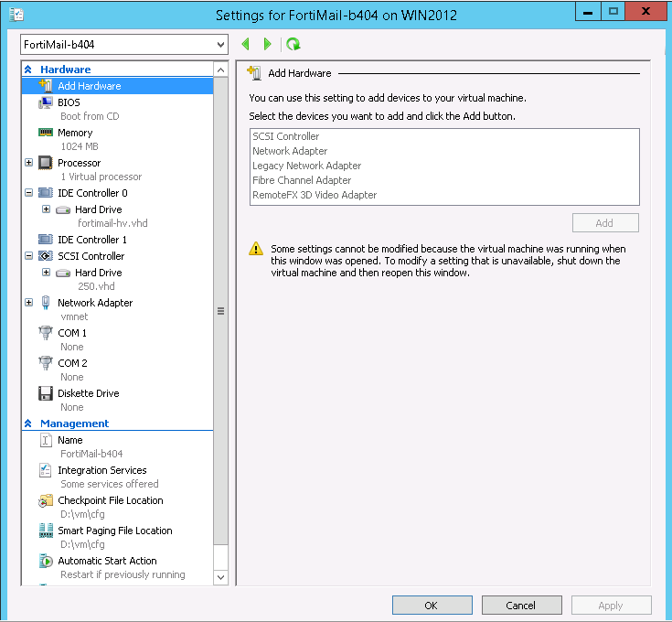This screenshot has width=672, height=622.
Task: Open the FortiMail-b404 virtual machine dropdown
Action: [x=220, y=44]
